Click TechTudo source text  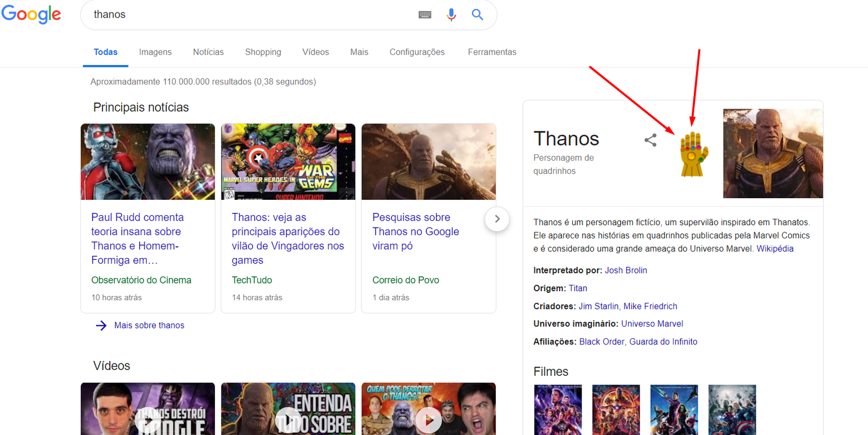point(252,280)
